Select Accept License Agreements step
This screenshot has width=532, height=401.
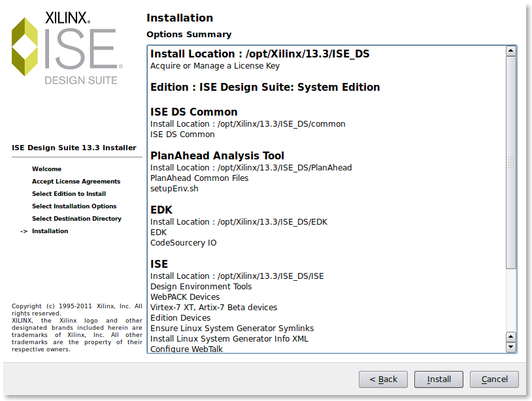pos(76,182)
